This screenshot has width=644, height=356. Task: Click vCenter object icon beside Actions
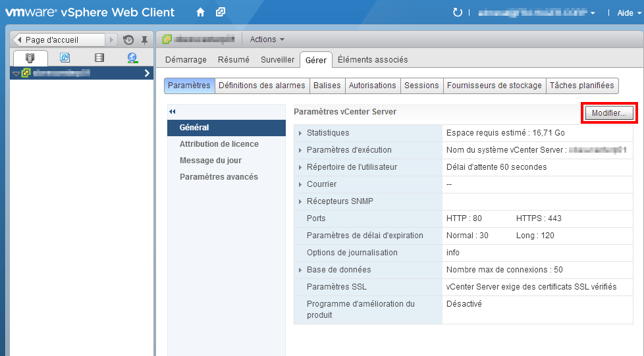pos(167,39)
